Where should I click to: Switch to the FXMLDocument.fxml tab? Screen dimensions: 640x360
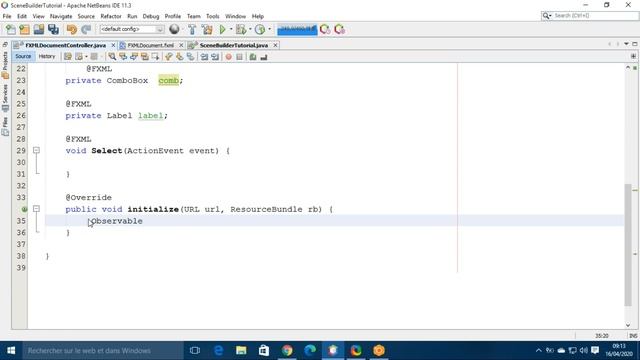151,45
